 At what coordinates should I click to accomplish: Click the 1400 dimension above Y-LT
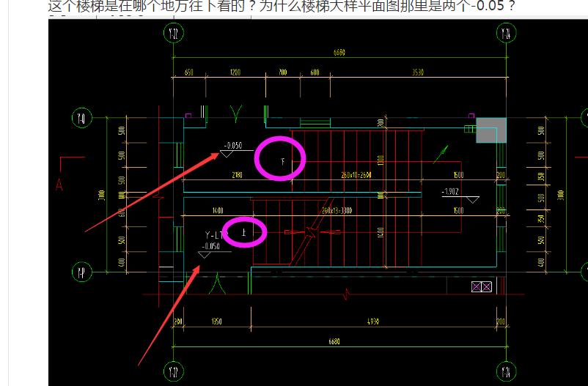click(x=218, y=211)
